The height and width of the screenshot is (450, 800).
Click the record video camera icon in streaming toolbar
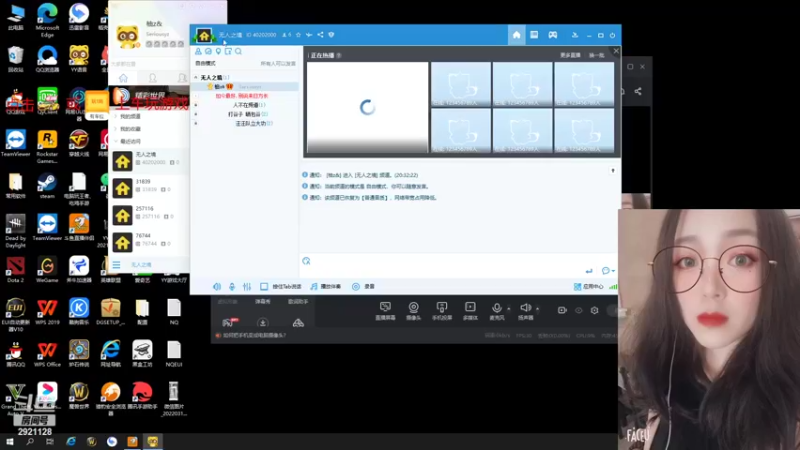click(x=562, y=310)
